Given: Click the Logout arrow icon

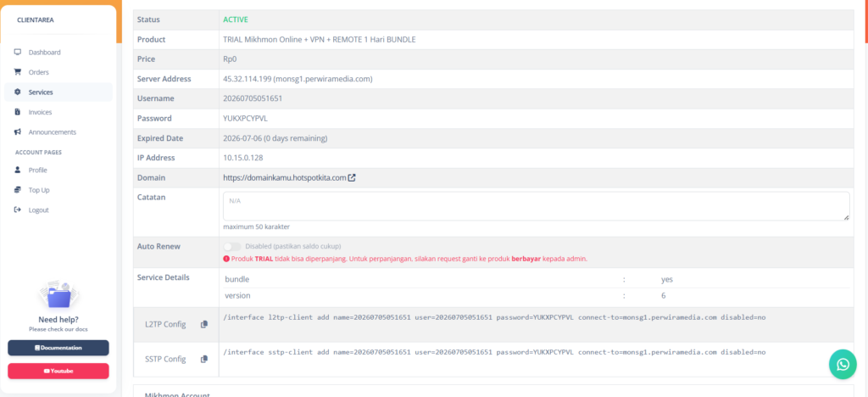Looking at the screenshot, I should coord(17,210).
